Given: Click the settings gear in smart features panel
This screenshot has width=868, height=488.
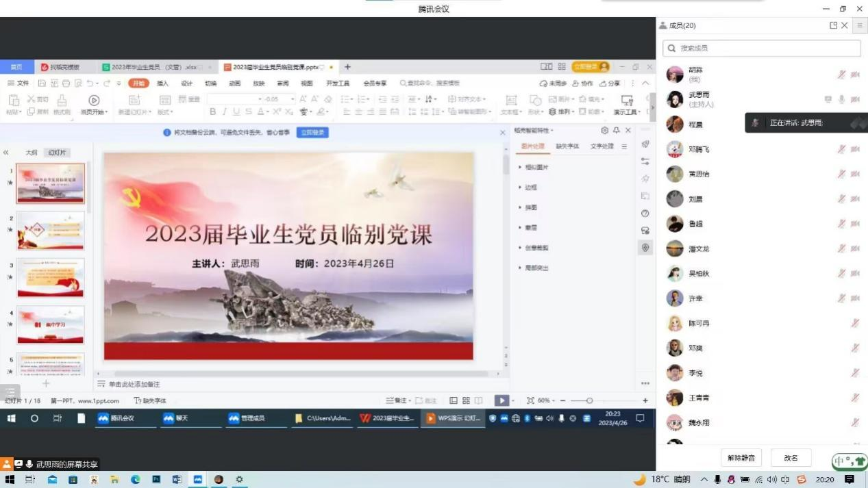Looking at the screenshot, I should point(604,130).
